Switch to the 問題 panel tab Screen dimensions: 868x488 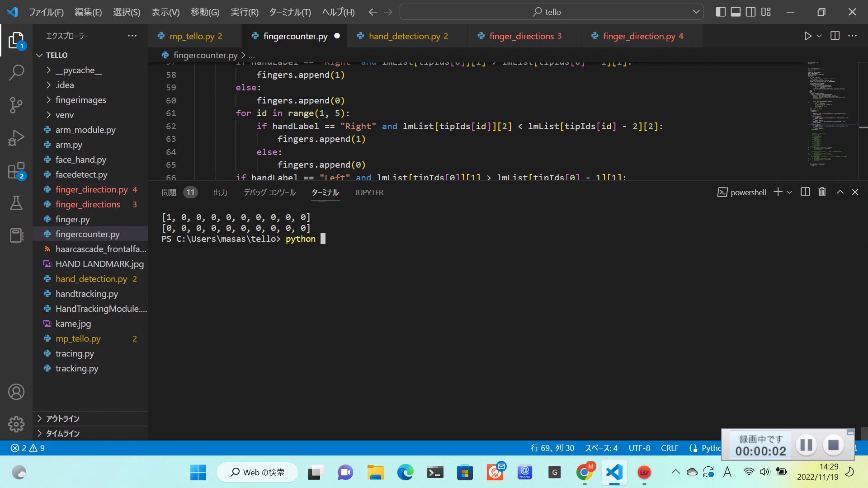pos(179,192)
